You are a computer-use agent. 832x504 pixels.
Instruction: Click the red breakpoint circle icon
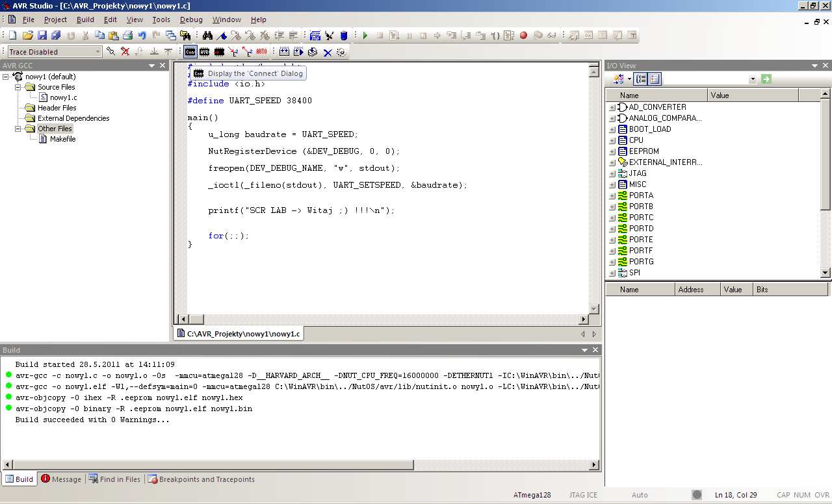pos(523,35)
